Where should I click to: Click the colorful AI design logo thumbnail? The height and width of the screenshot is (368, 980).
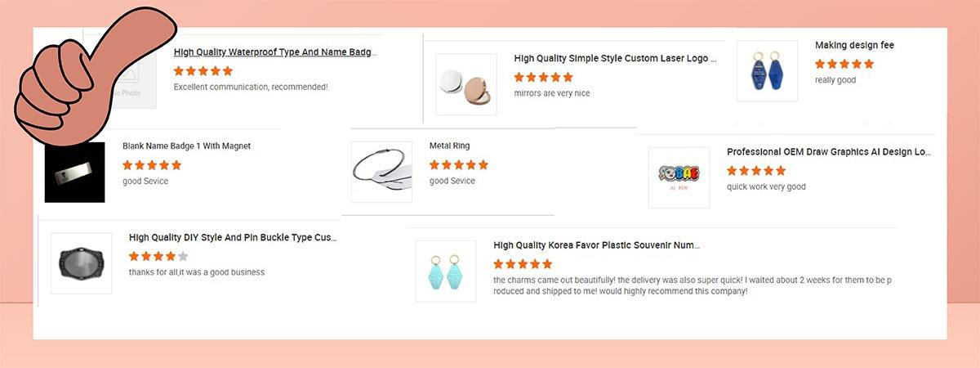(x=679, y=177)
